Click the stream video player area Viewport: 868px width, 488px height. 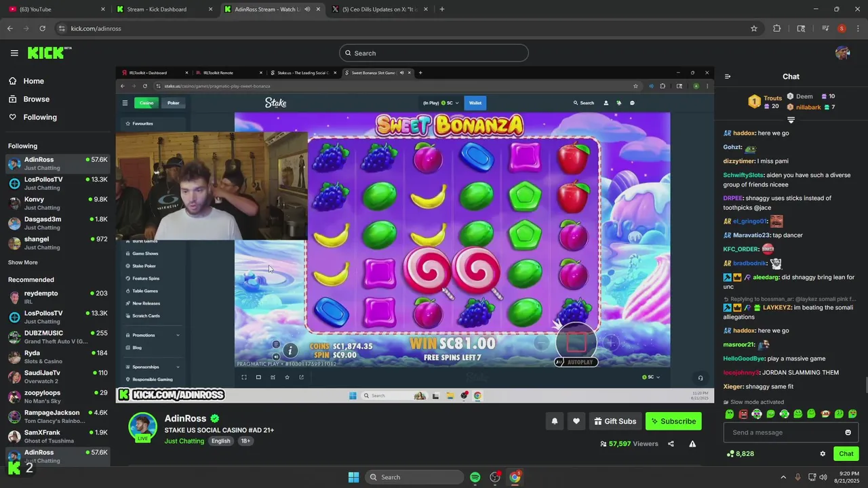[414, 235]
